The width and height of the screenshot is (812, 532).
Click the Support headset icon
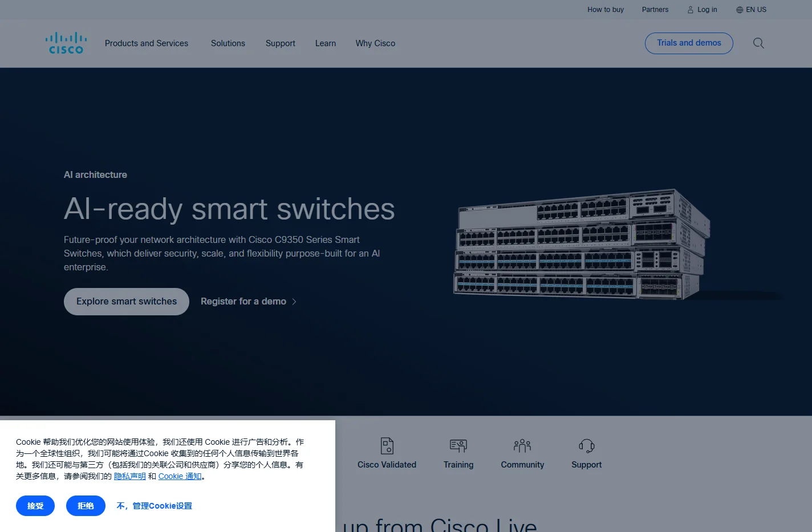tap(587, 445)
